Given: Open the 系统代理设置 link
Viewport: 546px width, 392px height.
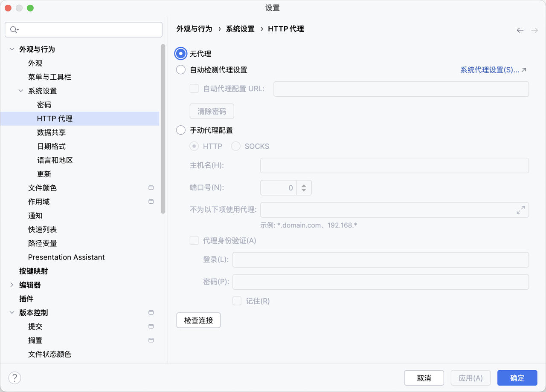Looking at the screenshot, I should click(490, 69).
